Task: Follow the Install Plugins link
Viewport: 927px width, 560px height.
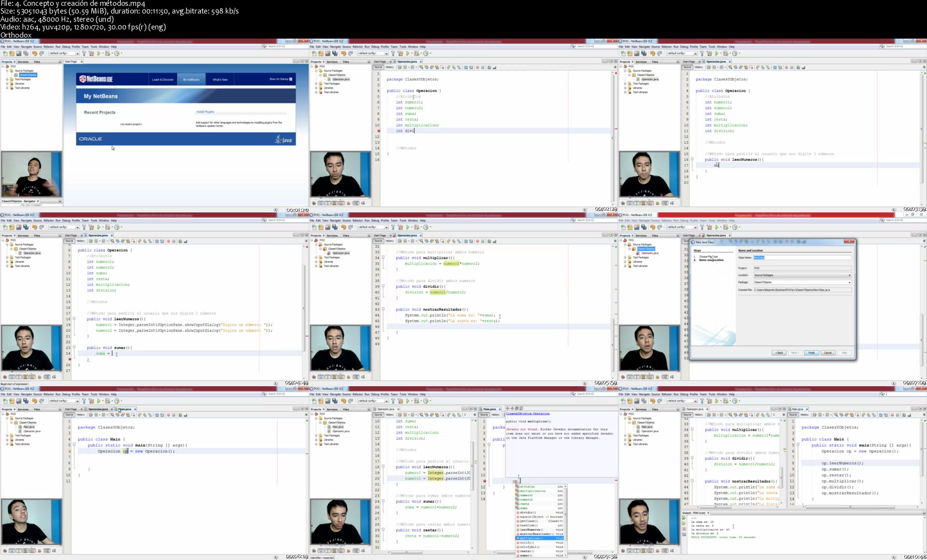Action: 205,112
